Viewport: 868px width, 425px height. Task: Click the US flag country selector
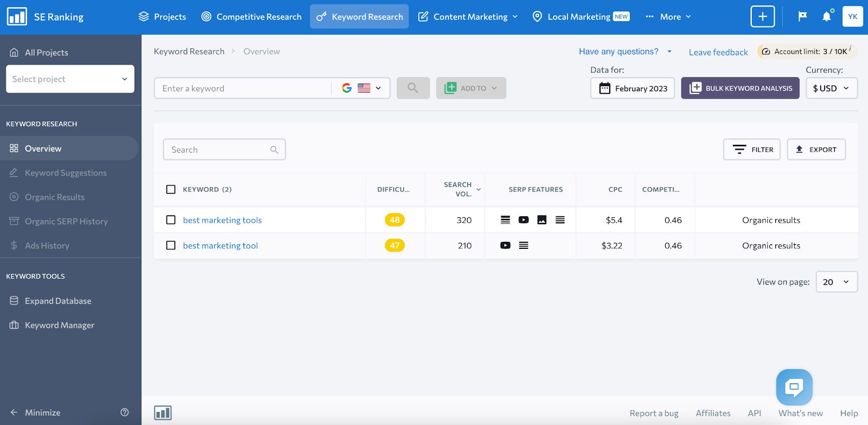[364, 88]
